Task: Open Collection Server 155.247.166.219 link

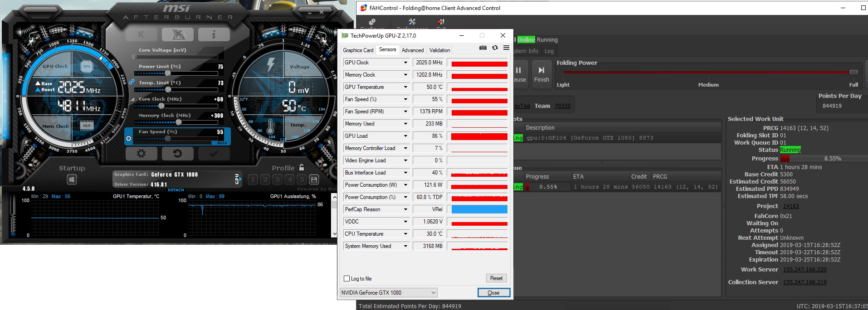Action: click(x=805, y=282)
